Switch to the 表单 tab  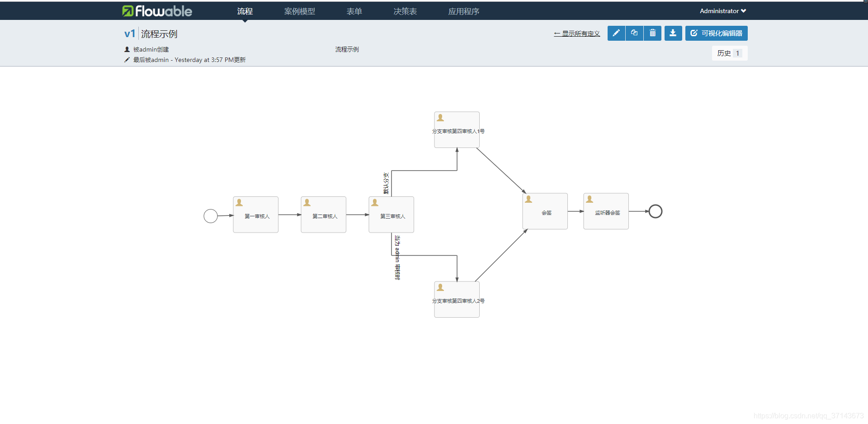click(354, 11)
